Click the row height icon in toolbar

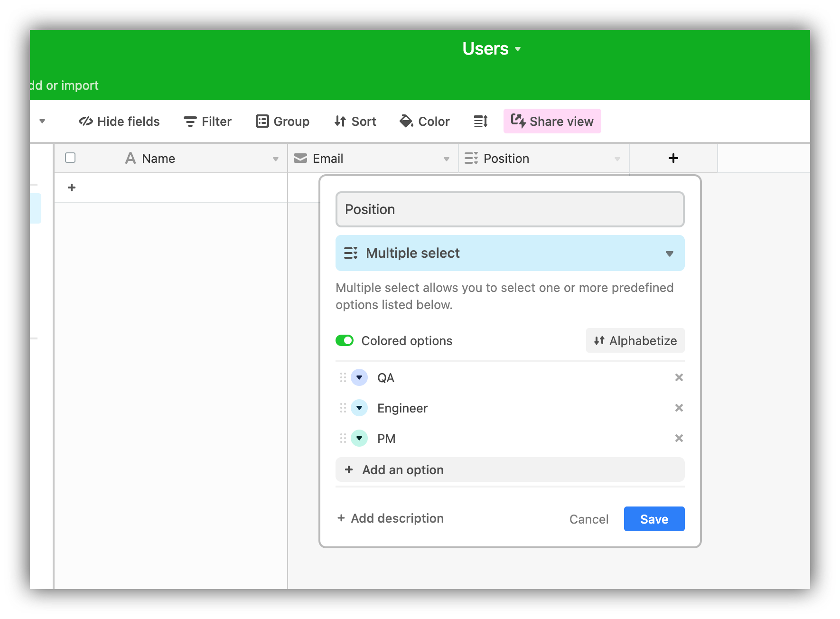[480, 121]
